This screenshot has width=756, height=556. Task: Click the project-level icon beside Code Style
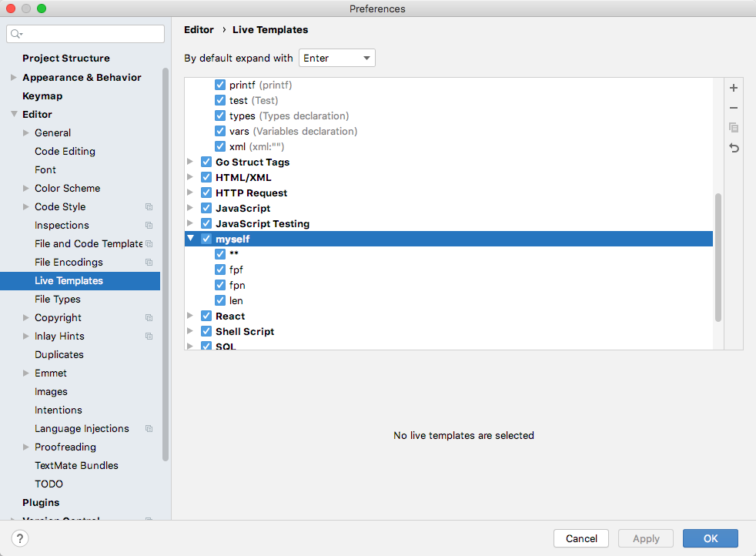pyautogui.click(x=149, y=207)
